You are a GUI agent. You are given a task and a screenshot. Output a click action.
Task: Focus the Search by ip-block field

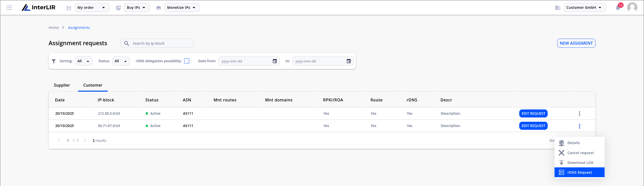click(x=157, y=43)
